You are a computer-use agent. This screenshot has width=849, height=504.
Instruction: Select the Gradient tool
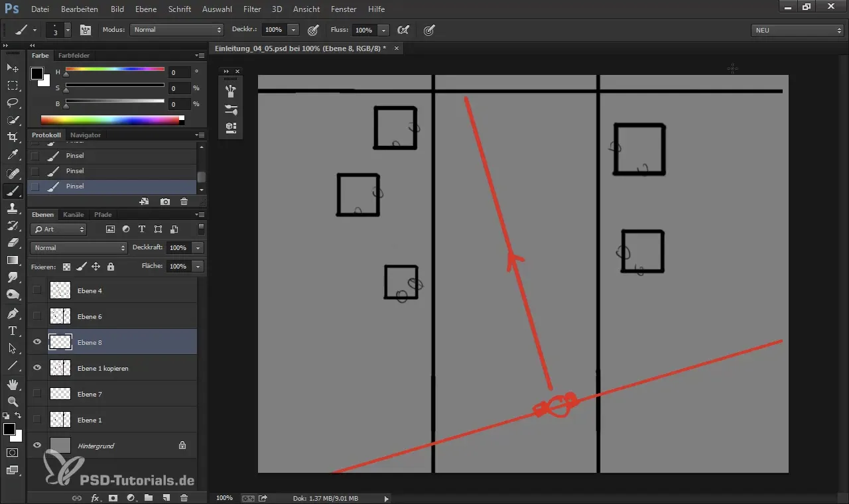[13, 260]
